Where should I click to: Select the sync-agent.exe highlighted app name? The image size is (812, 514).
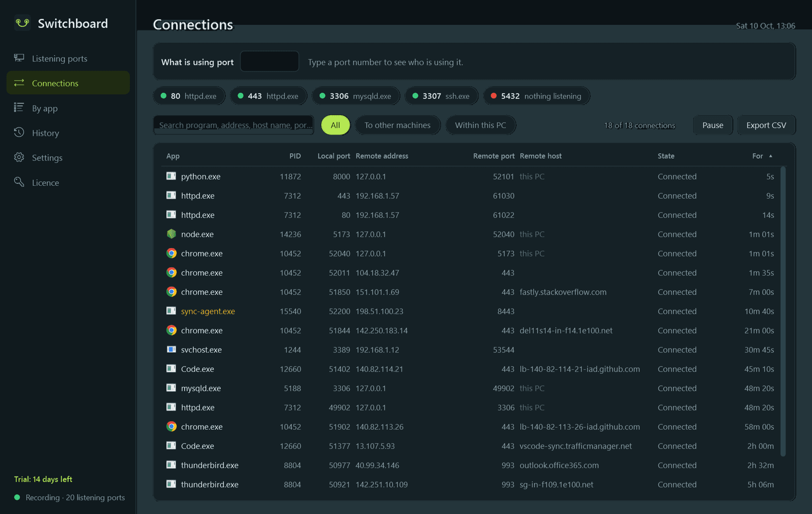pyautogui.click(x=208, y=311)
